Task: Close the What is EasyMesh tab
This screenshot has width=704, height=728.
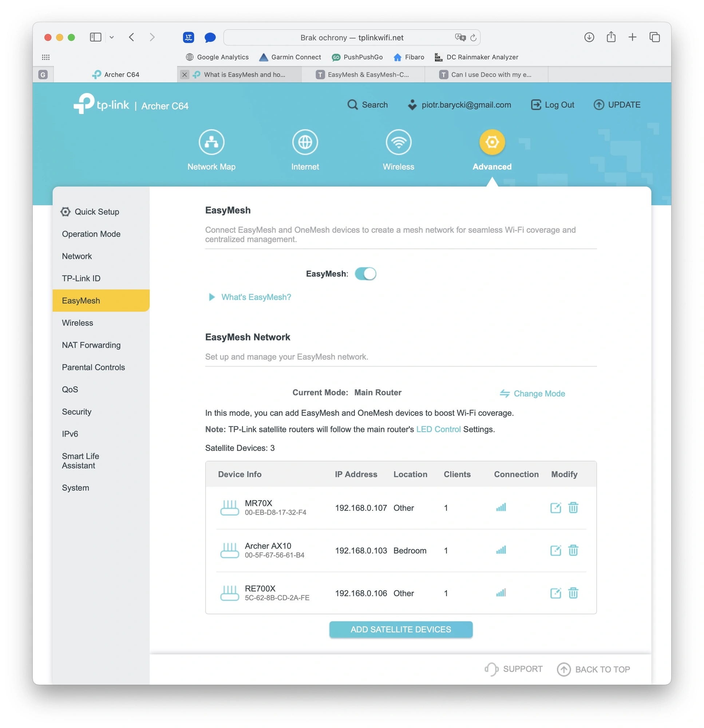Action: [184, 75]
